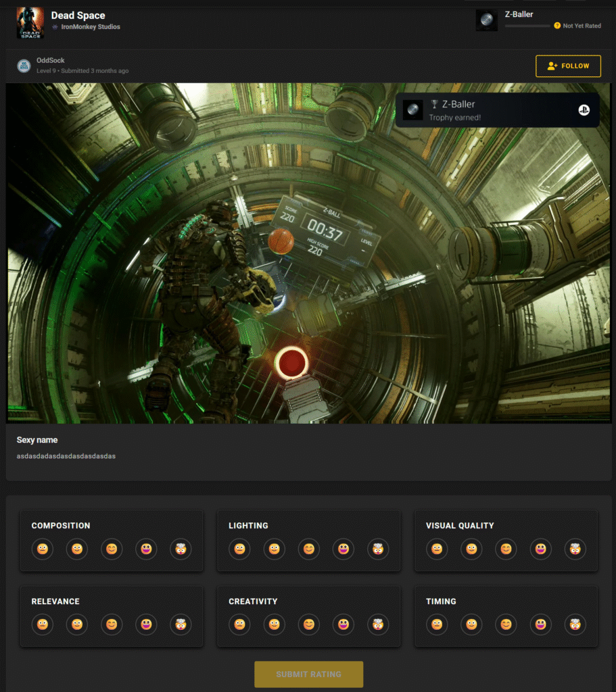
Task: Click the Not Yet Rated question icon
Action: click(557, 26)
